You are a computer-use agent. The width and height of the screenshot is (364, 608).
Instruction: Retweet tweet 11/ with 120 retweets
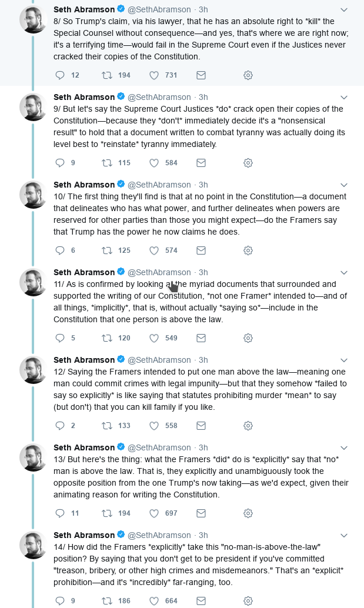point(107,338)
